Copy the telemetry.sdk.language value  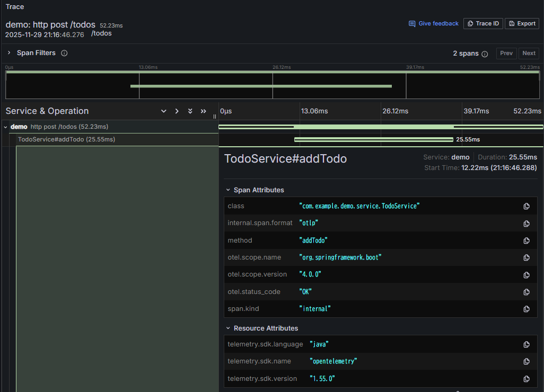pyautogui.click(x=527, y=344)
